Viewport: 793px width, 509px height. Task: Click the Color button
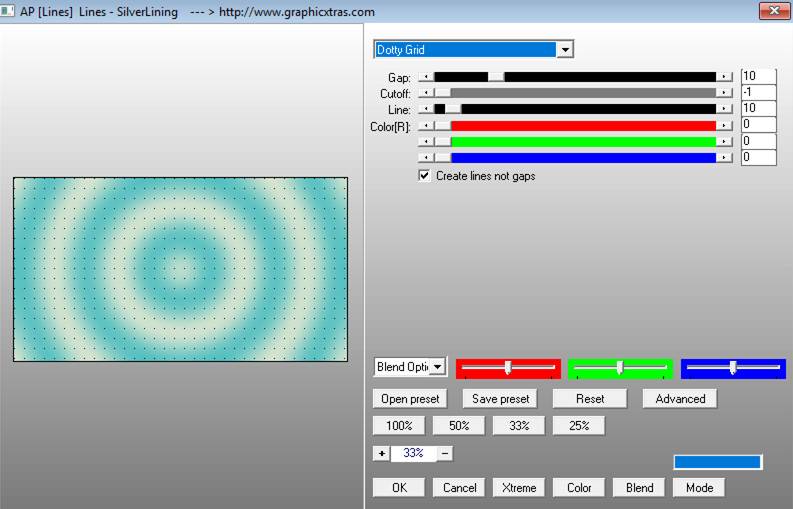coord(579,488)
